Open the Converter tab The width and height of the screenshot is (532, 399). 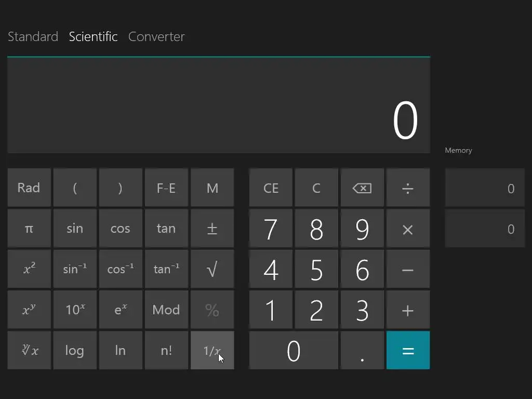click(156, 37)
